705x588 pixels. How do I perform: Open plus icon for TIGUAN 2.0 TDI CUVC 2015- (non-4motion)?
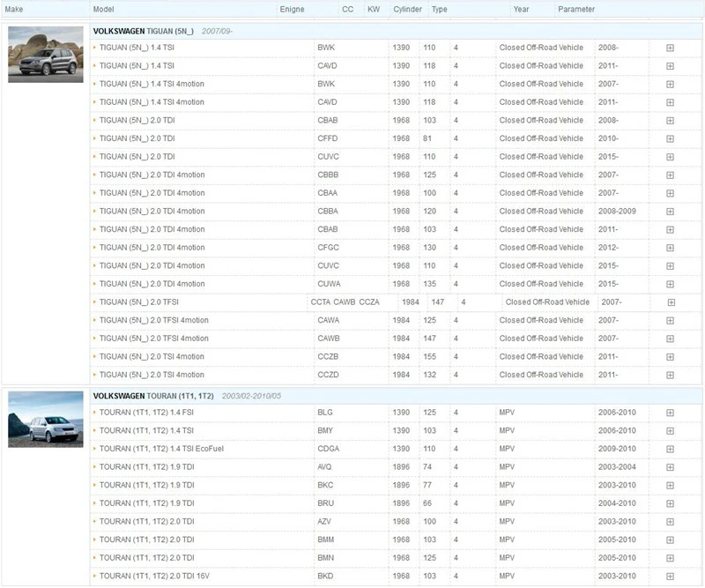pos(670,157)
